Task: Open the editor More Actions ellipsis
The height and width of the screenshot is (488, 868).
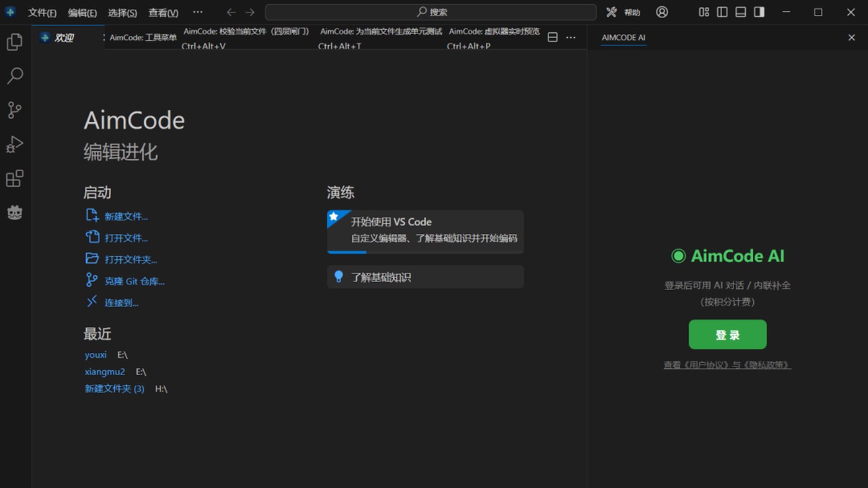Action: coord(571,37)
